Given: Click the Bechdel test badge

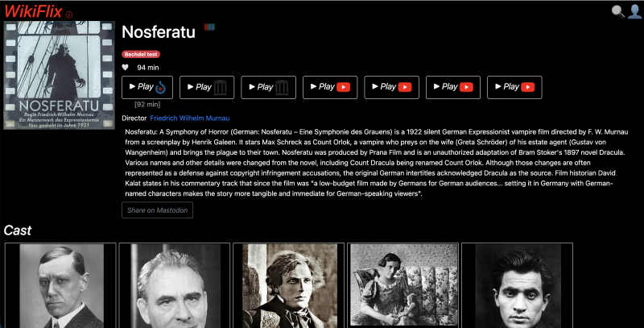Looking at the screenshot, I should point(141,54).
